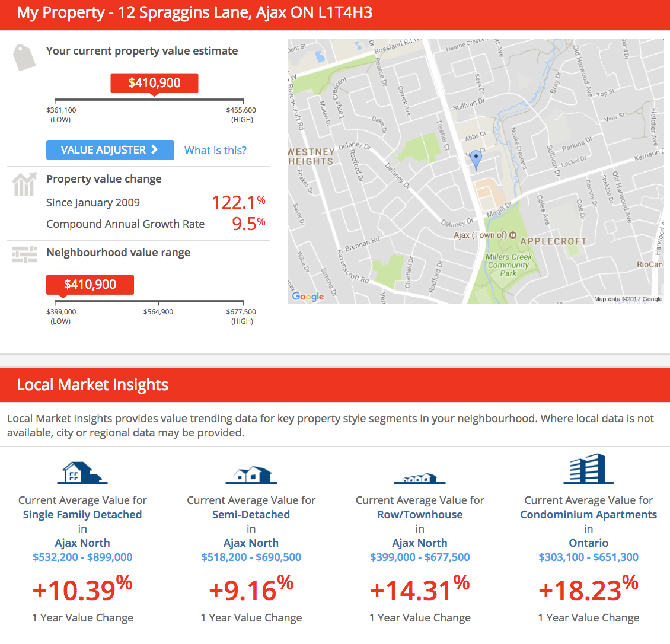Click the Ontario region link
Viewport: 670px width, 644px height.
click(588, 543)
